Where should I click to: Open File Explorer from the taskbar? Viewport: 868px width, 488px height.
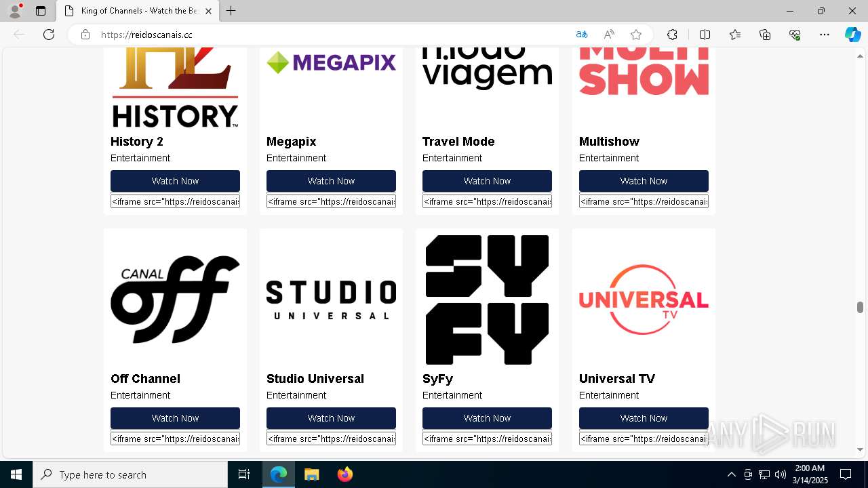311,474
